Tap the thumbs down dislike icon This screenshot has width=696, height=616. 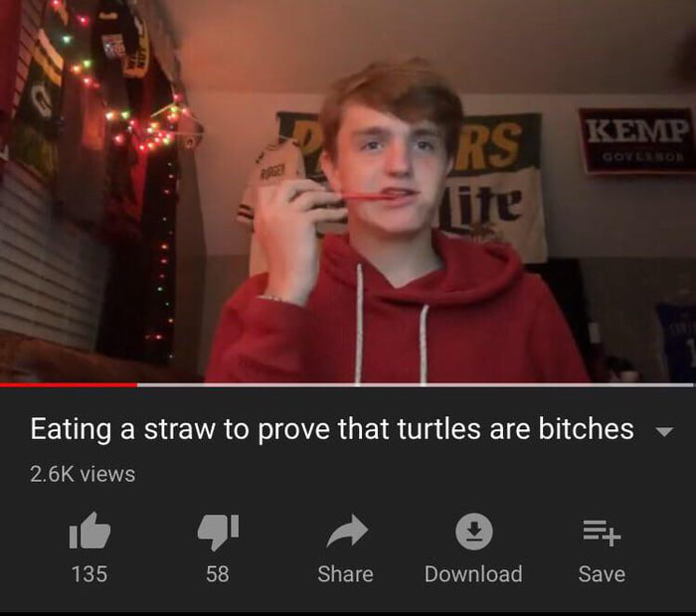click(218, 533)
